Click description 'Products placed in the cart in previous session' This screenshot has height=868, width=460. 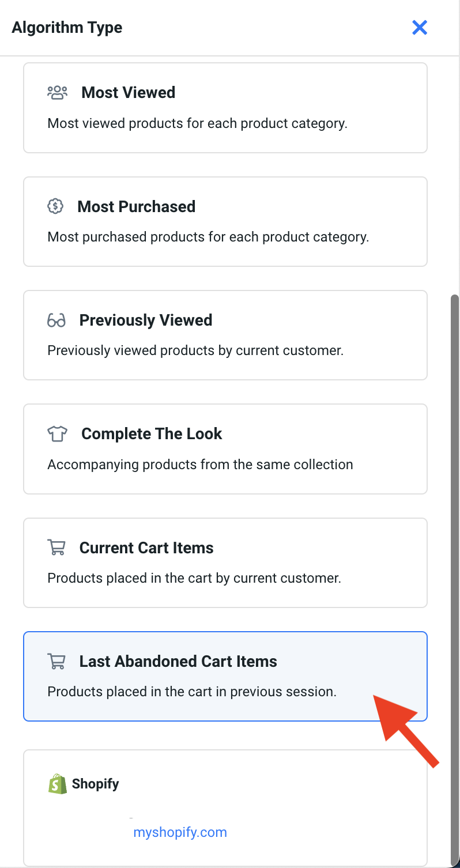tap(191, 692)
